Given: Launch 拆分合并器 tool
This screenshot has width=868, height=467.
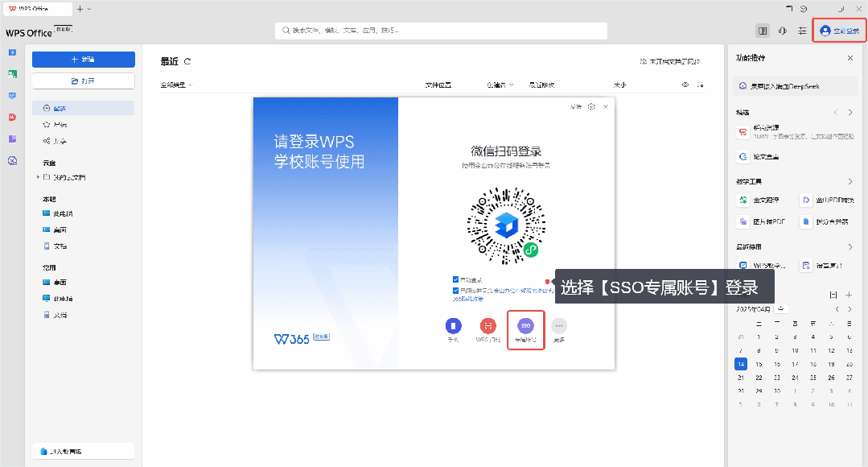Looking at the screenshot, I should tap(825, 221).
